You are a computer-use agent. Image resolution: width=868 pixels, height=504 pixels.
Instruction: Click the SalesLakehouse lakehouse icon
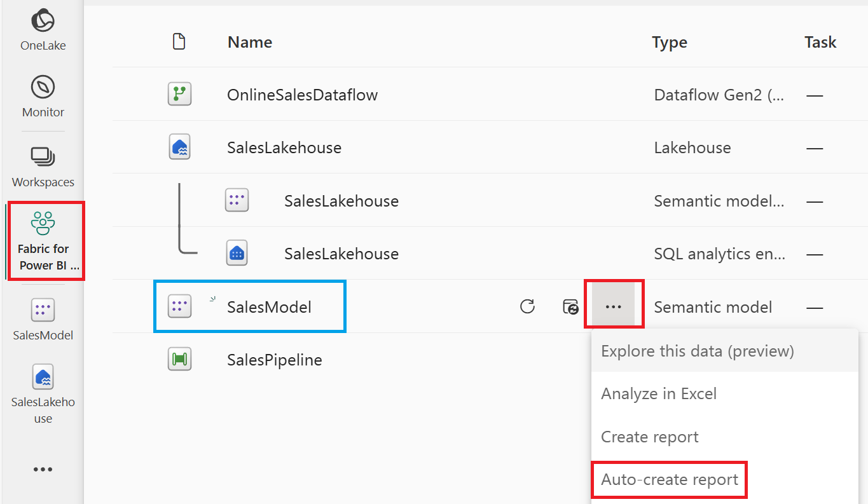tap(180, 147)
